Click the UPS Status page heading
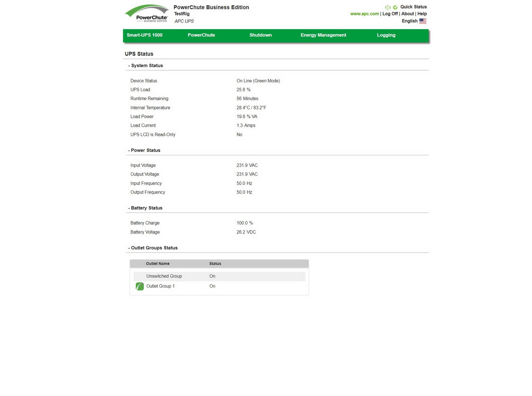This screenshot has width=532, height=396. pyautogui.click(x=139, y=54)
